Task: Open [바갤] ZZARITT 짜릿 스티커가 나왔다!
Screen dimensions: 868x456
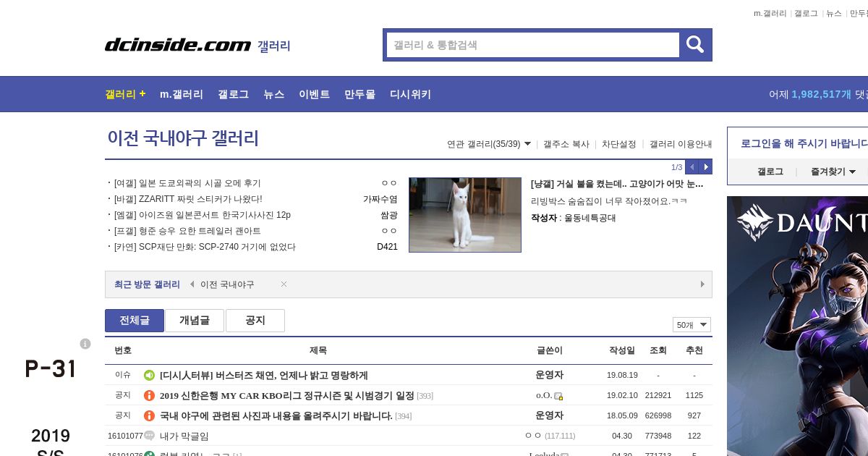Action: 188,199
